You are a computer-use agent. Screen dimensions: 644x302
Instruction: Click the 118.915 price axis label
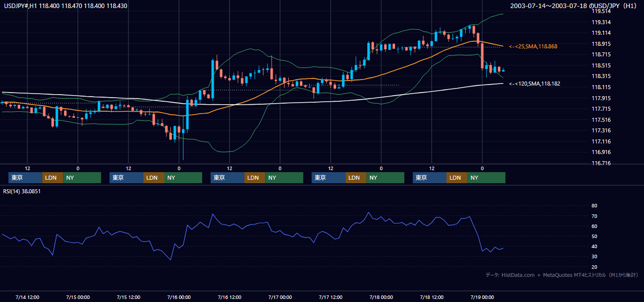pyautogui.click(x=601, y=44)
